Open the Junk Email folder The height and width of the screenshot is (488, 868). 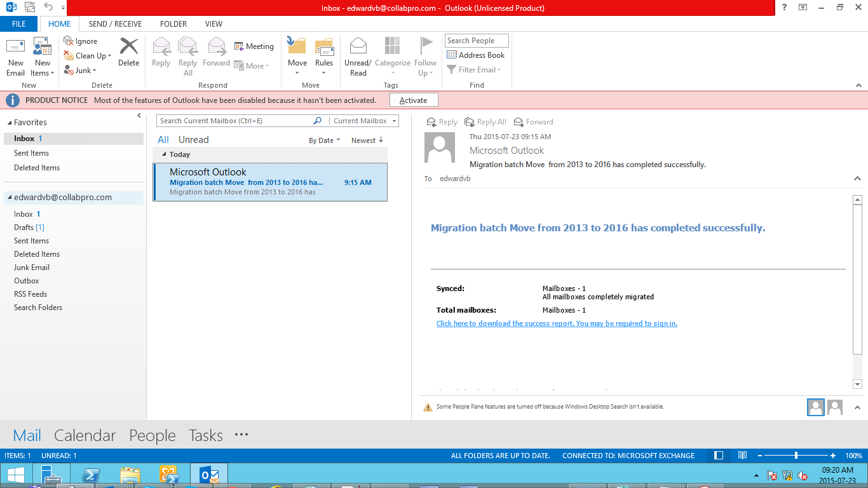coord(32,268)
